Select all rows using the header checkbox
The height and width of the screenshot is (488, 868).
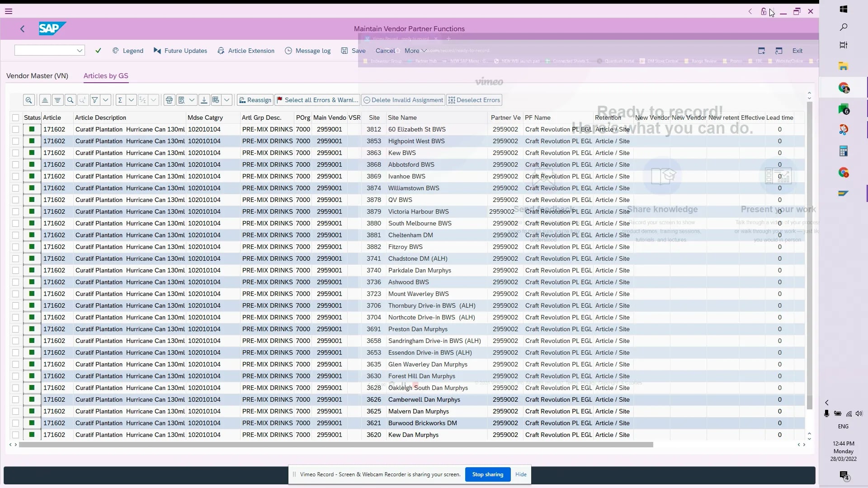[x=15, y=117]
